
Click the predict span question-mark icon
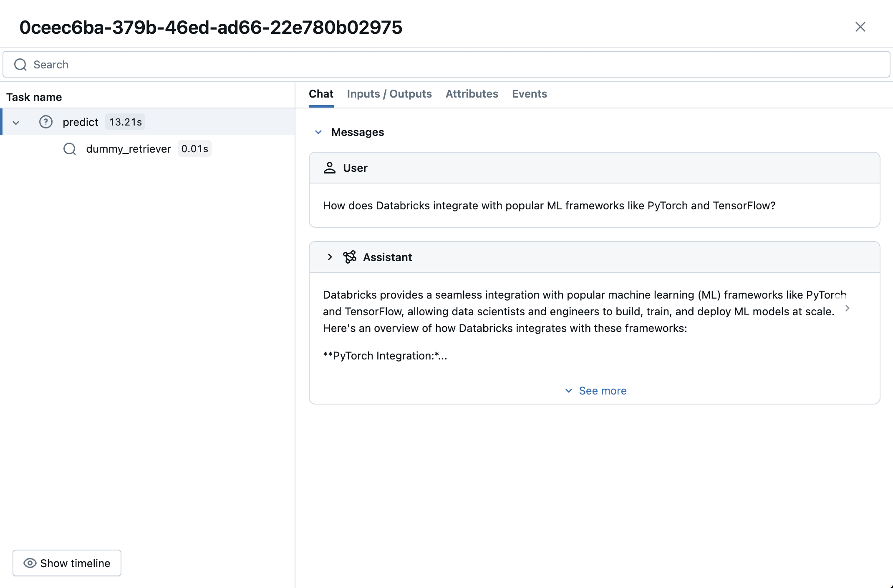46,122
